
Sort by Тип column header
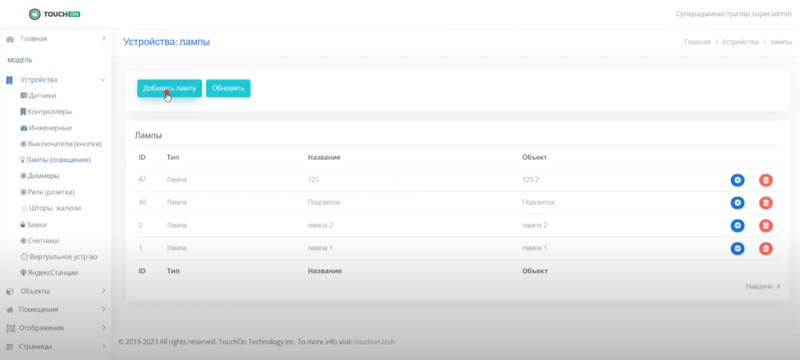click(x=173, y=157)
